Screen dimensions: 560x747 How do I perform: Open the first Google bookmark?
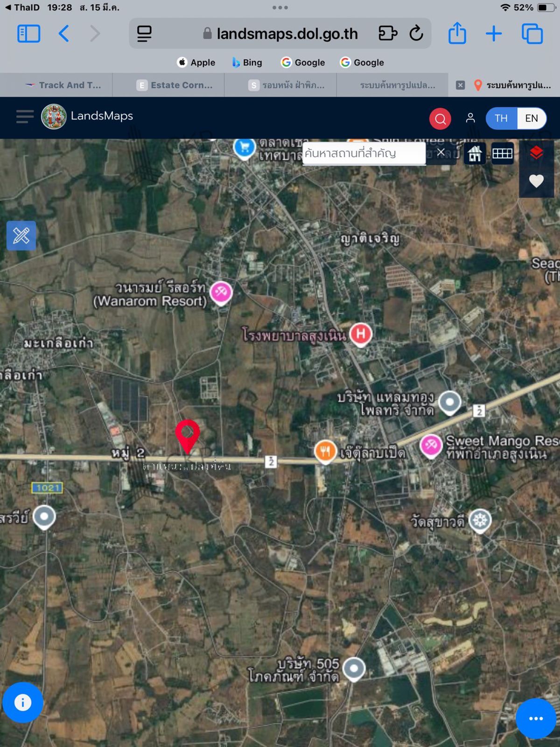[303, 63]
